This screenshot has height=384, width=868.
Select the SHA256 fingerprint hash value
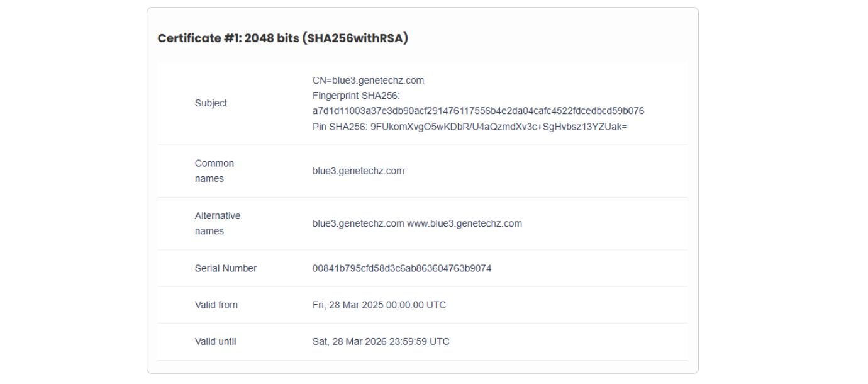(478, 111)
